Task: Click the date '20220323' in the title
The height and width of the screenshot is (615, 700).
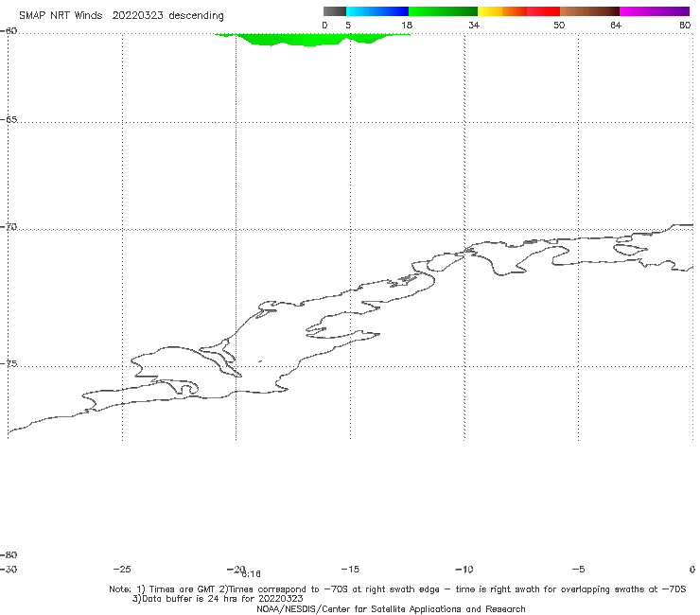Action: tap(137, 16)
